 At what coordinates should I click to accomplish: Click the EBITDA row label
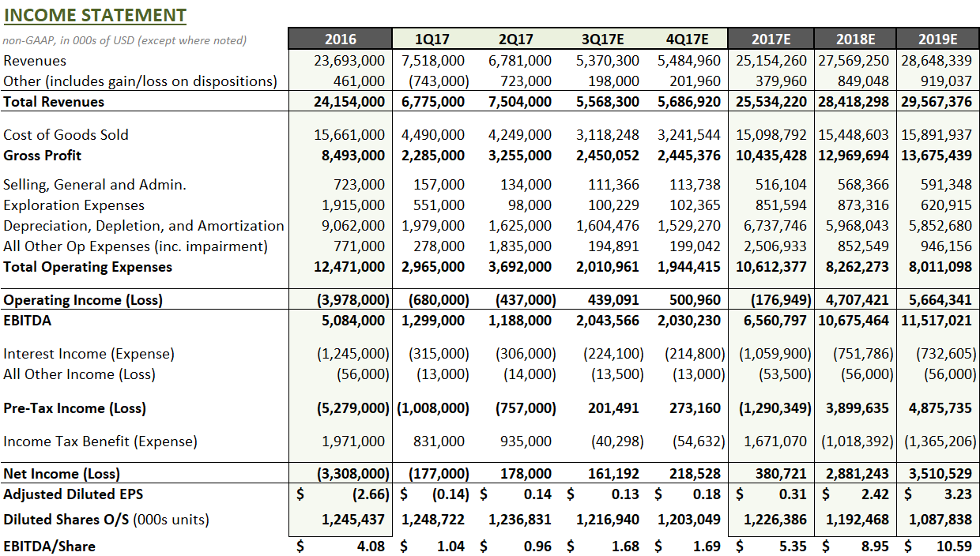tap(27, 320)
